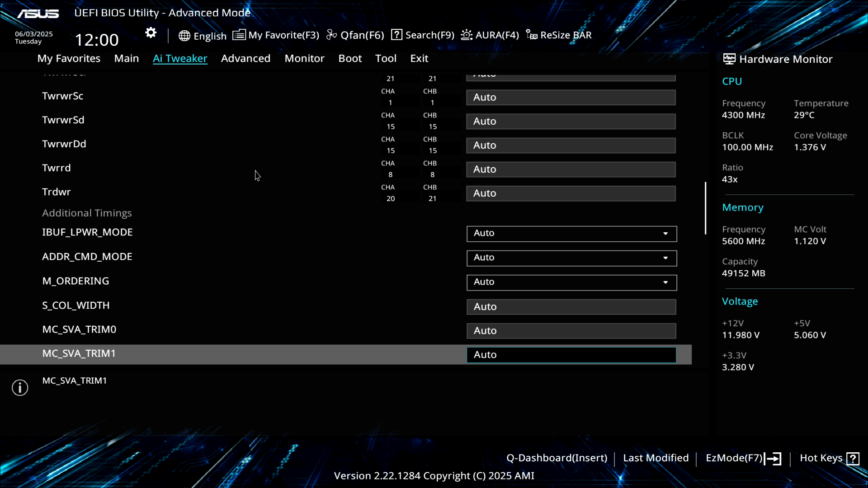Click the EzMode exit arrow icon
This screenshot has width=868, height=488.
click(x=773, y=459)
